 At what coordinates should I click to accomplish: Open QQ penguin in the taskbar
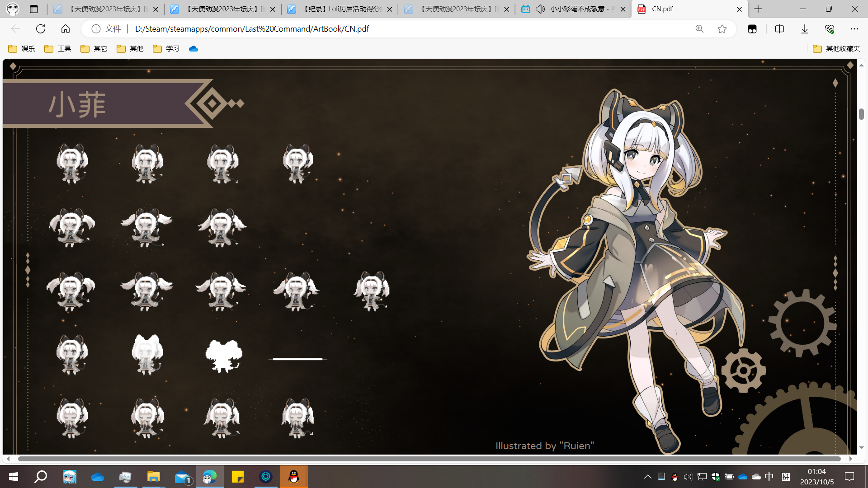coord(294,477)
